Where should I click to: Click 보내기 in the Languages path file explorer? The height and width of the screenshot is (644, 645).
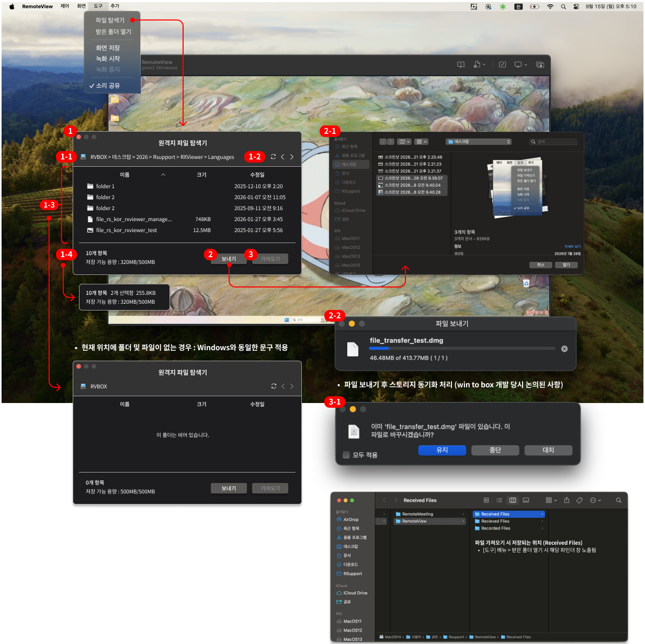(x=229, y=259)
